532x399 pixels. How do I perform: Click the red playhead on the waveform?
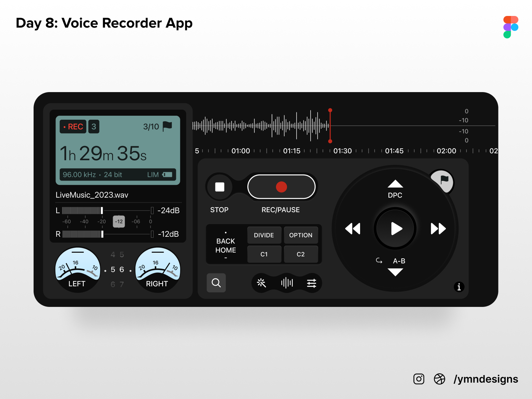(x=330, y=125)
